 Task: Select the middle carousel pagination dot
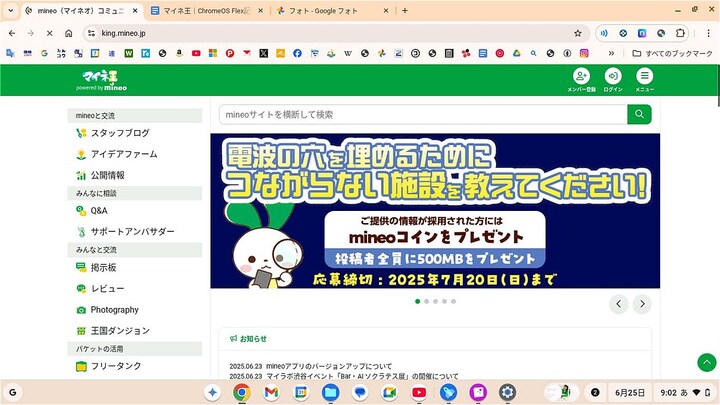point(435,301)
